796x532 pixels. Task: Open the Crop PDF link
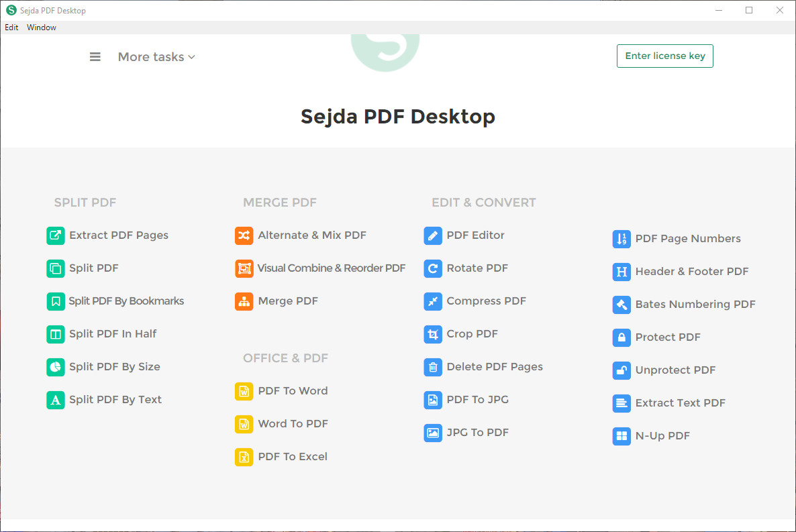point(472,334)
